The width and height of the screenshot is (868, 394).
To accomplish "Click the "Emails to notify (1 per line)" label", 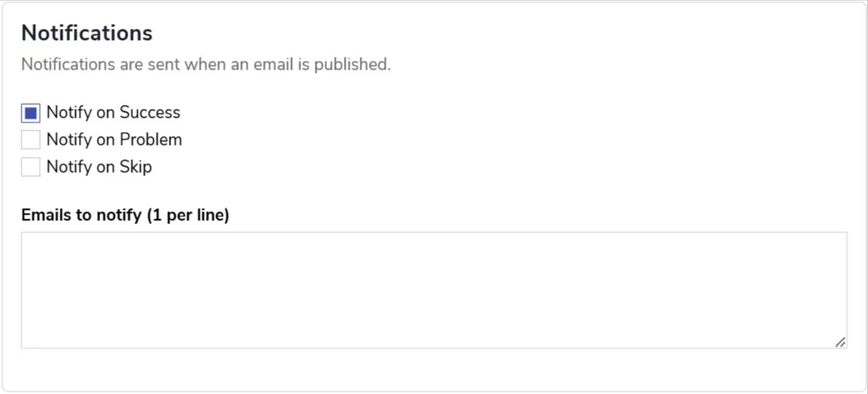I will (x=125, y=215).
